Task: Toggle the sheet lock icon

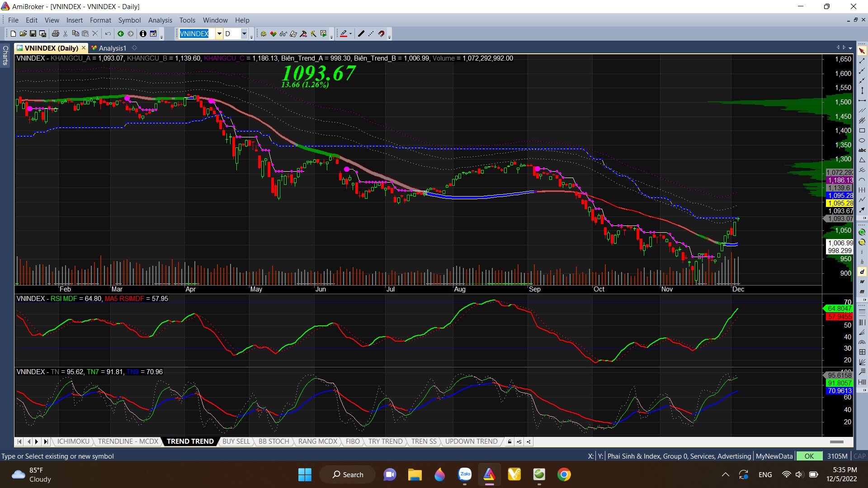Action: tap(509, 441)
